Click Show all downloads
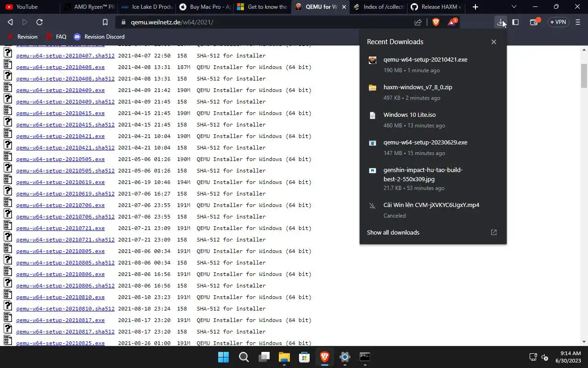Viewport: 588px width, 368px height. pos(393,232)
